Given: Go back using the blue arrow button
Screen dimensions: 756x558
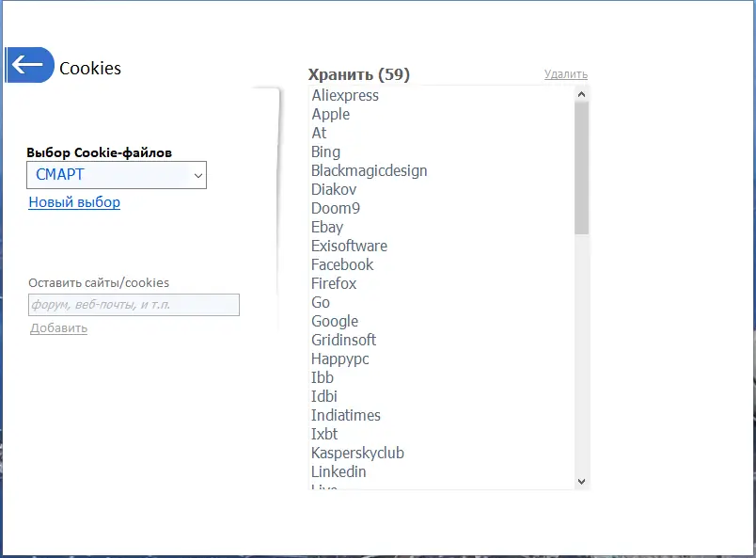Looking at the screenshot, I should (30, 65).
